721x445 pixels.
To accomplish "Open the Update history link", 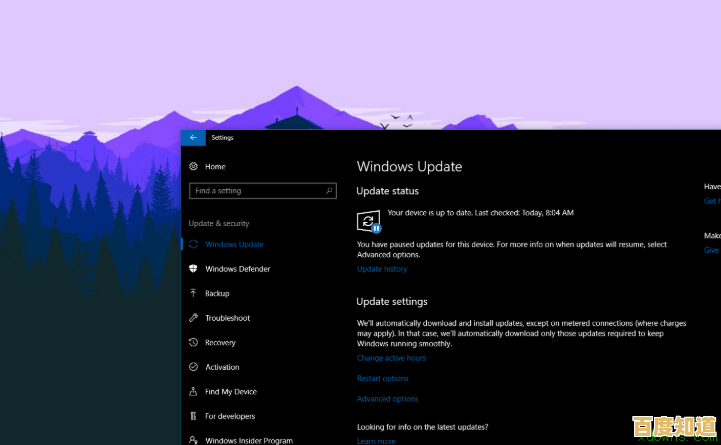I will (x=382, y=269).
